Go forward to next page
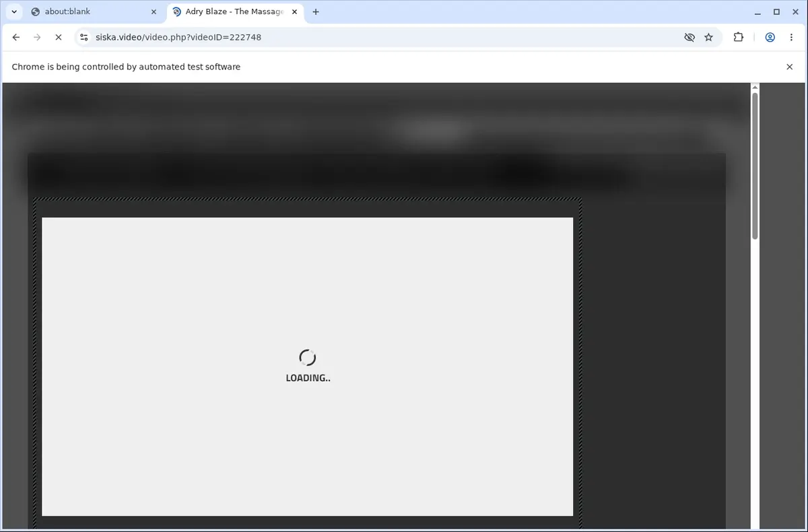The image size is (808, 532). pyautogui.click(x=37, y=38)
